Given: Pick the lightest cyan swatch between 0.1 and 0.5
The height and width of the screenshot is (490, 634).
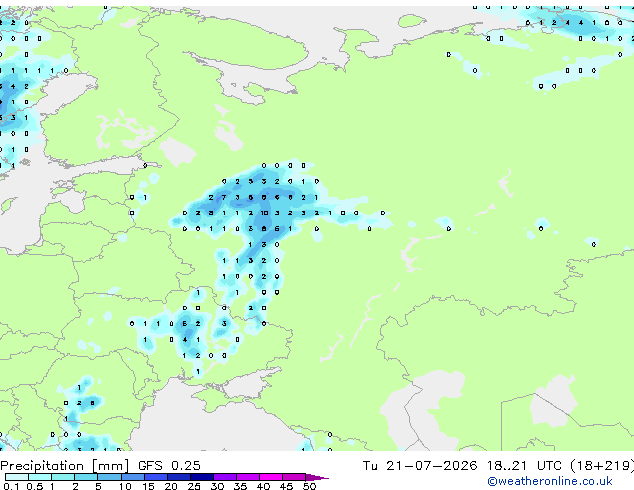Looking at the screenshot, I should [x=17, y=477].
